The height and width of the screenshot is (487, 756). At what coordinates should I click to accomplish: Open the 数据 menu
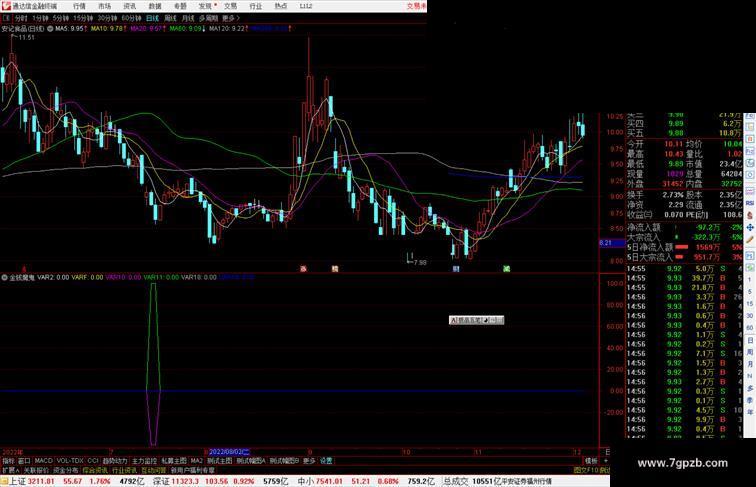[x=155, y=6]
